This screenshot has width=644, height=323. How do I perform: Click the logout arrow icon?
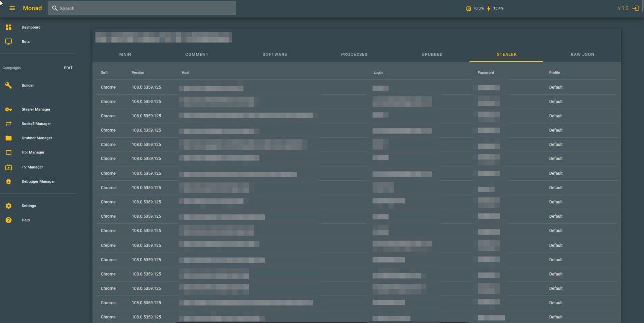click(x=635, y=8)
